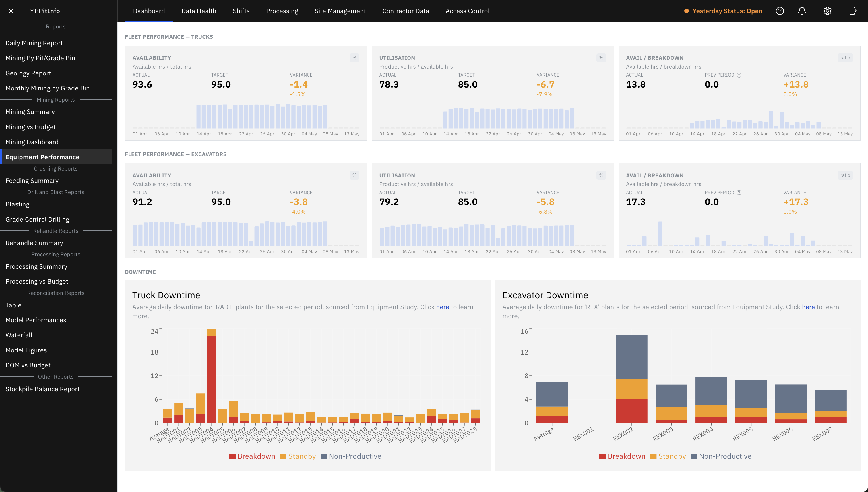This screenshot has height=492, width=868.
Task: Open Processing Summary report
Action: coord(56,266)
